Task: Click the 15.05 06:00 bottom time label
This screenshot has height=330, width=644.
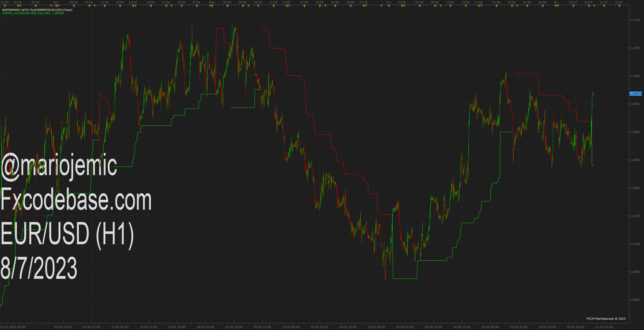Action: [291, 327]
